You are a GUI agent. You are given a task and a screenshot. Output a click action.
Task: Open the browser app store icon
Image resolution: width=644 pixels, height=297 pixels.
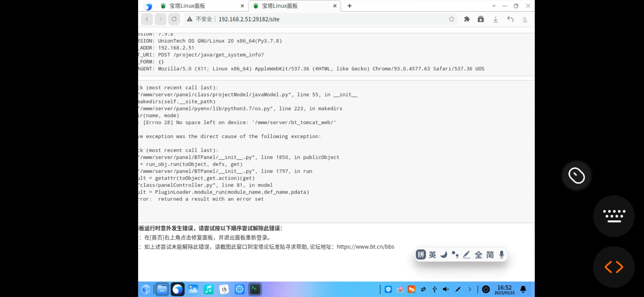click(x=480, y=19)
